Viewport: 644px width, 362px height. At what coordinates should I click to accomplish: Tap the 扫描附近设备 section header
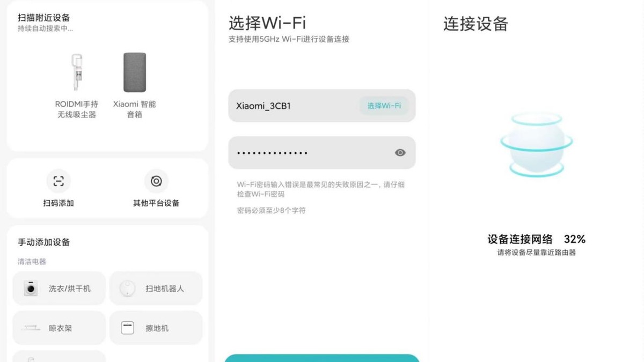tap(44, 18)
